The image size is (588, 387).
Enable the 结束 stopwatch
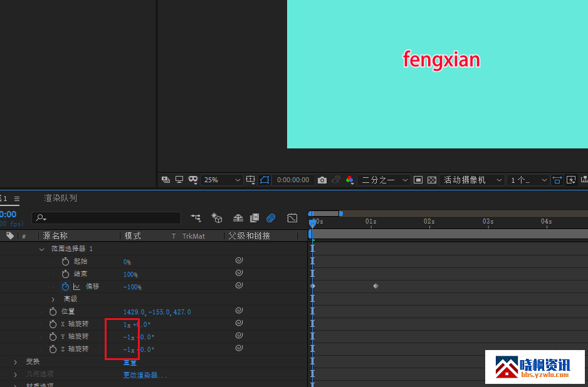click(65, 274)
